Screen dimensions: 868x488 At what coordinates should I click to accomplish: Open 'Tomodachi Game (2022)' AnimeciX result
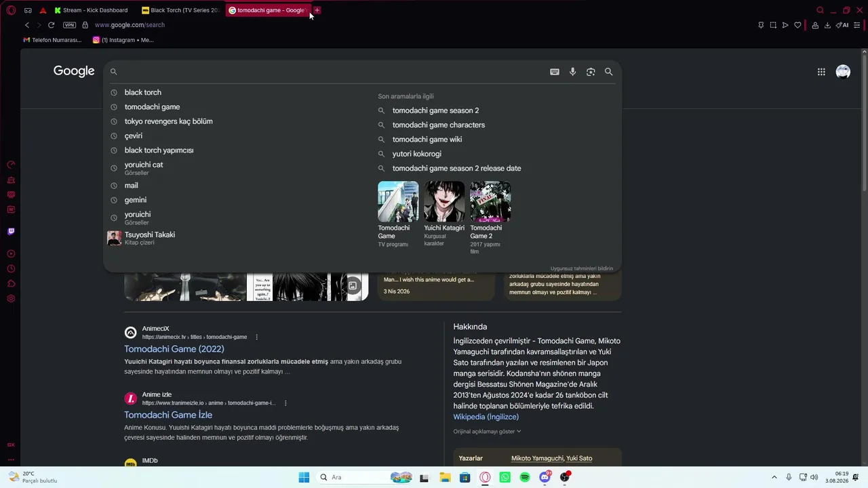[174, 349]
